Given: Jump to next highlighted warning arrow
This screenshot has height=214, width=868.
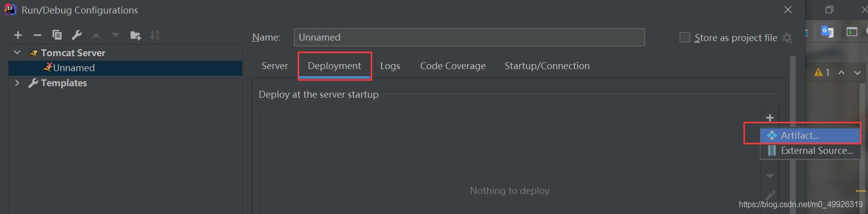Looking at the screenshot, I should click(857, 73).
